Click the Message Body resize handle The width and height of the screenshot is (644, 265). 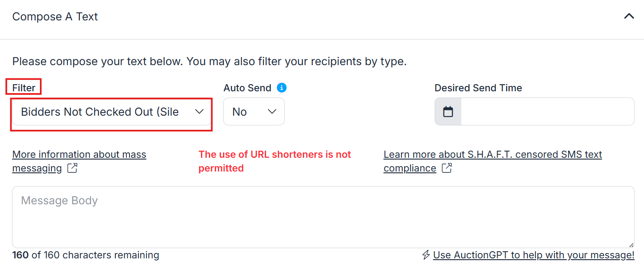click(x=631, y=245)
